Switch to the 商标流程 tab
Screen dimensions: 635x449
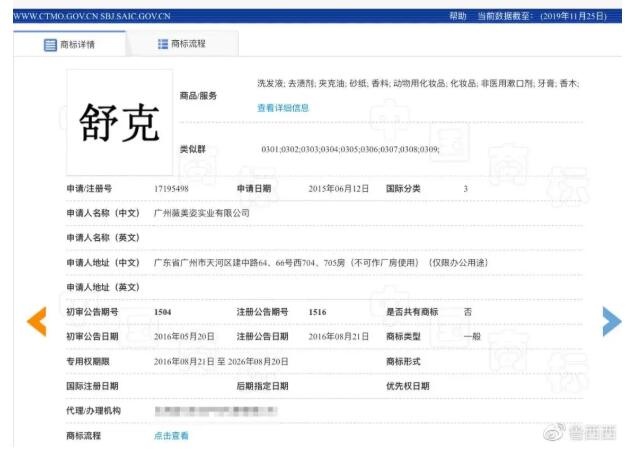182,43
